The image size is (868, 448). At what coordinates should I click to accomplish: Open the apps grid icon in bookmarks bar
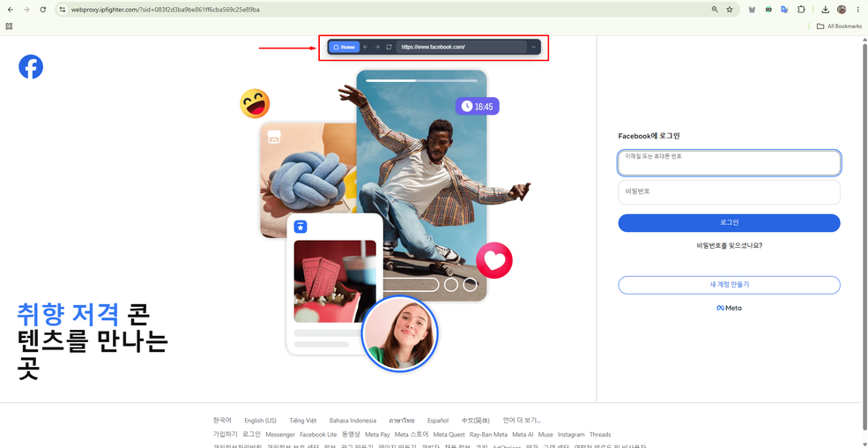(x=9, y=26)
